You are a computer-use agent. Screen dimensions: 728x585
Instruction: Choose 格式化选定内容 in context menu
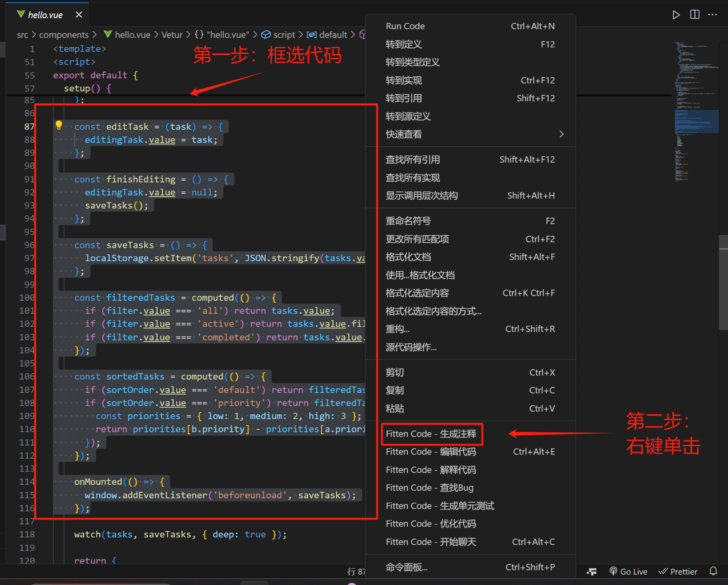(x=470, y=293)
